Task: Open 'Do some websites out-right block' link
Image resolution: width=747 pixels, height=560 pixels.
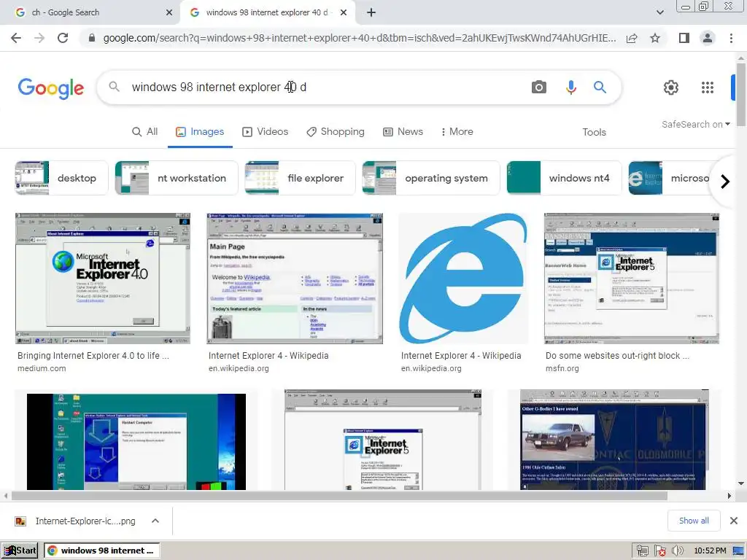Action: coord(617,356)
